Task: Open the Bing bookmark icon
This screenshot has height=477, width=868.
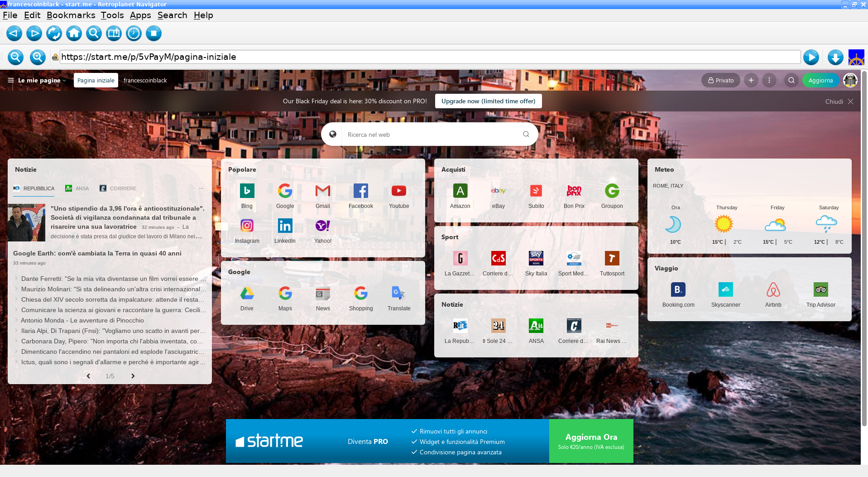Action: (247, 191)
